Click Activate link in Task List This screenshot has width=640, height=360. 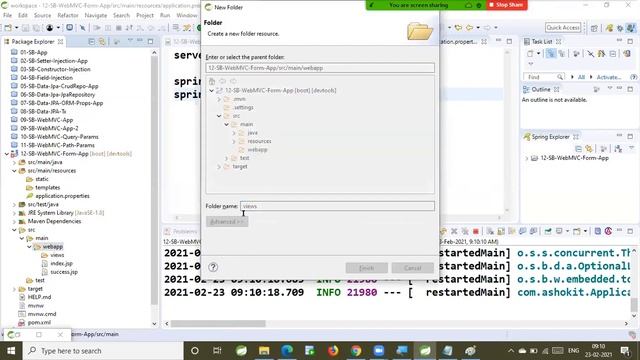tap(609, 77)
